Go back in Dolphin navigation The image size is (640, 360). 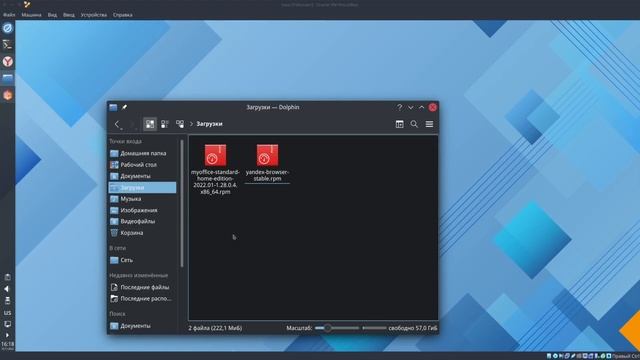point(117,124)
